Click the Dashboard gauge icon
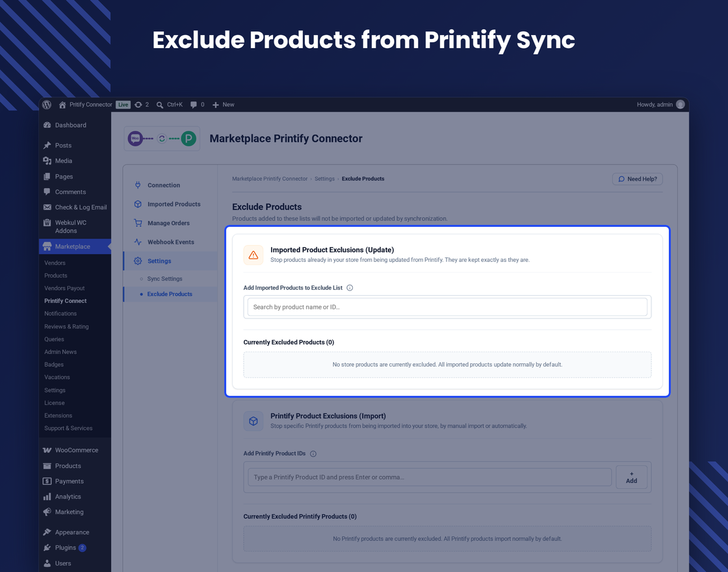Screen dimensions: 728x572 click(x=47, y=125)
